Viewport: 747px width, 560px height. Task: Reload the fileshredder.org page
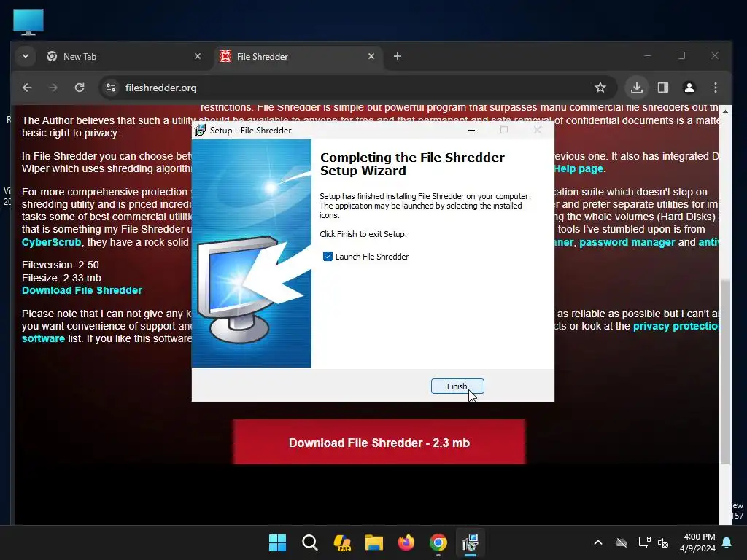[80, 87]
